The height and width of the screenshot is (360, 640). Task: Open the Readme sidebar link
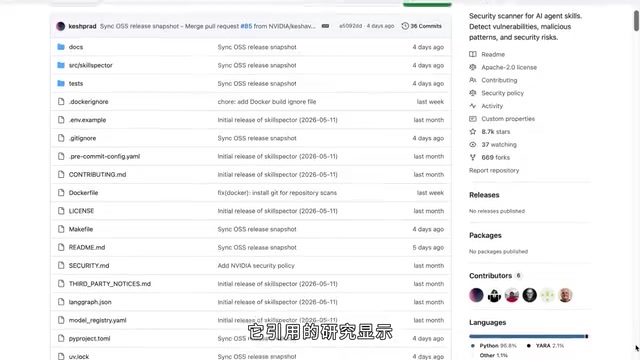coord(493,54)
